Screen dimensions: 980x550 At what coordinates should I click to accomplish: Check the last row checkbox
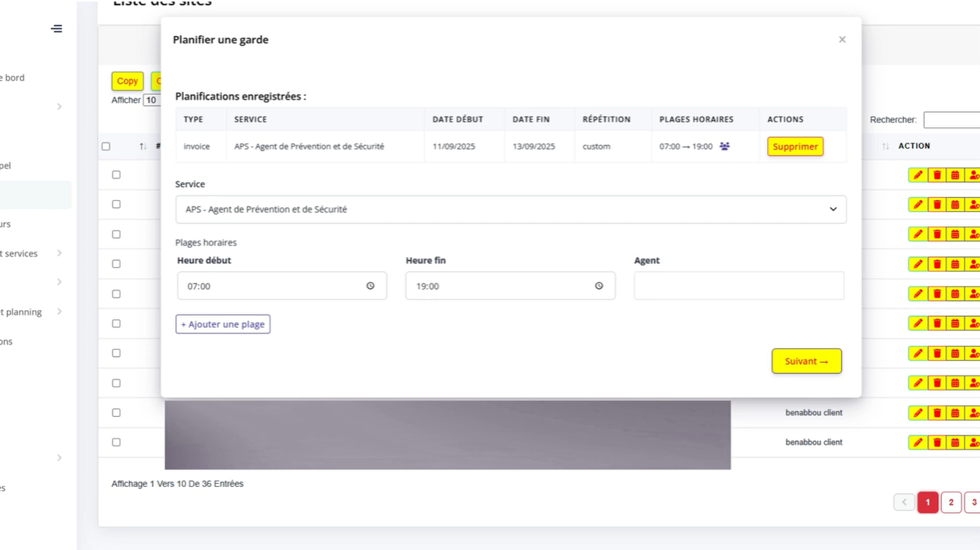pos(116,442)
